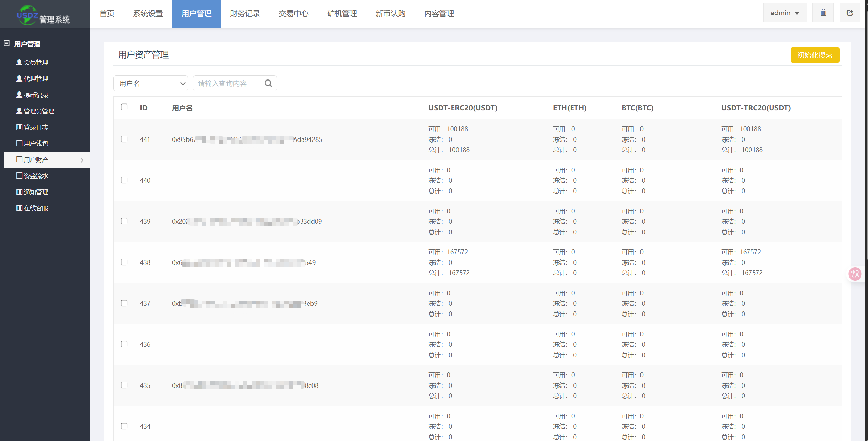Click the 初始化搜索 button
Viewport: 868px width, 441px height.
pyautogui.click(x=815, y=55)
